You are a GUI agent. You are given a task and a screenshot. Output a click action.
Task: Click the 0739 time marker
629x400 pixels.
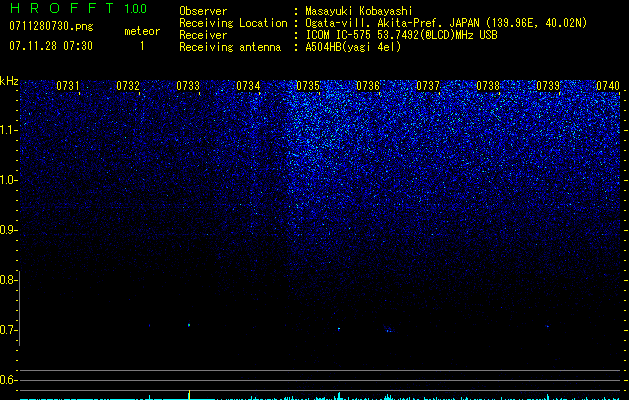(548, 85)
